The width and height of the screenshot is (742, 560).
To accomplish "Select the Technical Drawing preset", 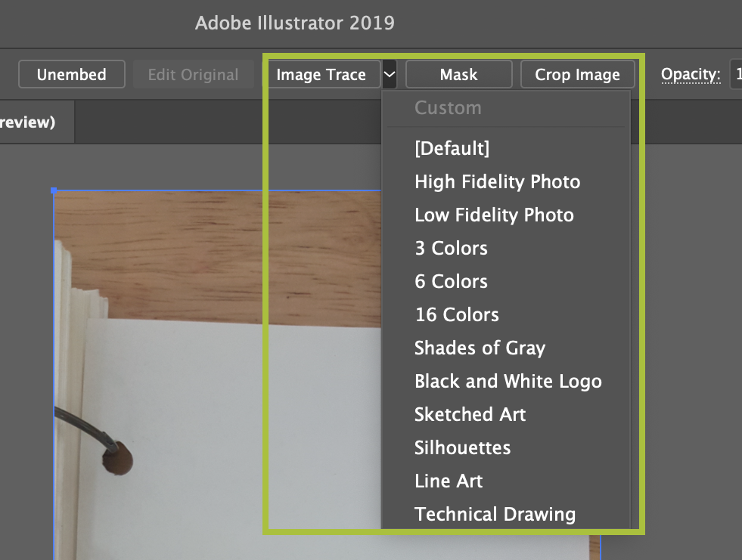I will (x=505, y=514).
